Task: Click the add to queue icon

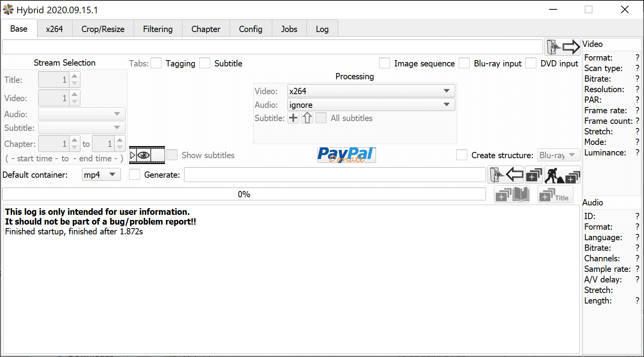Action: click(x=534, y=175)
